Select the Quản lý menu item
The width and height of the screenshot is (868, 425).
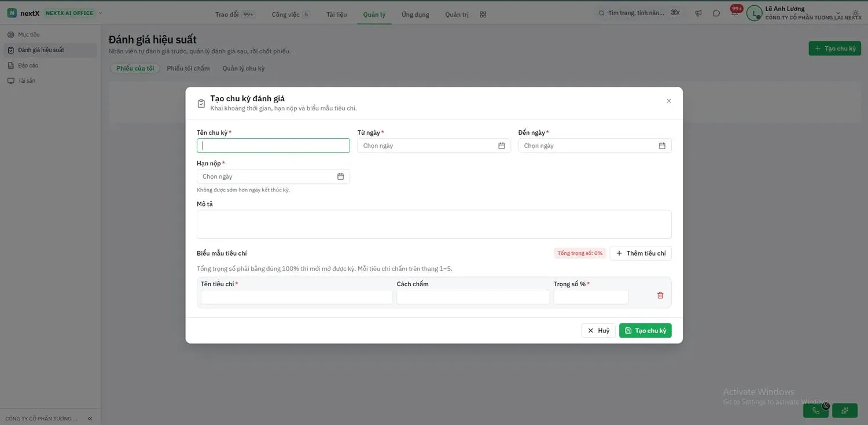374,14
